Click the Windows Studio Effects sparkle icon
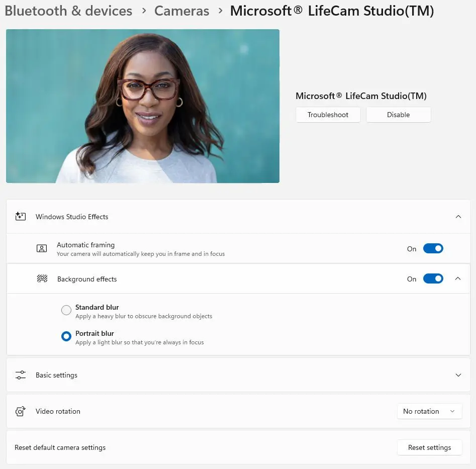 click(20, 217)
